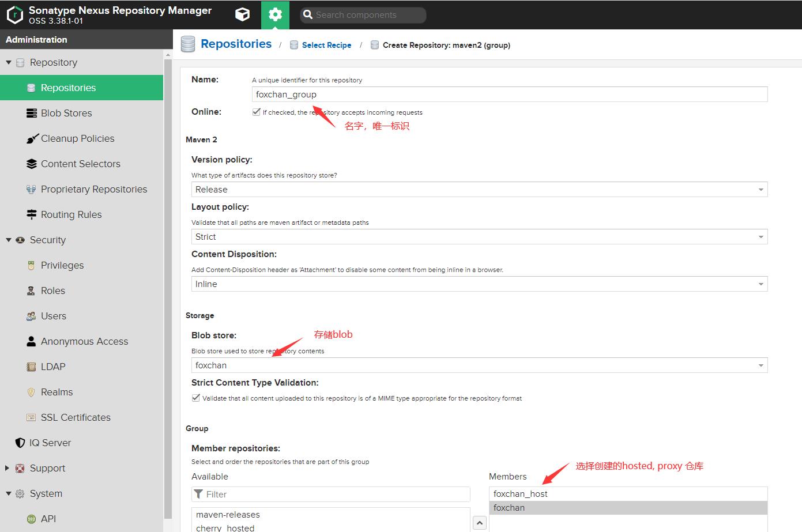
Task: Open the Browse cube icon
Action: click(x=243, y=14)
